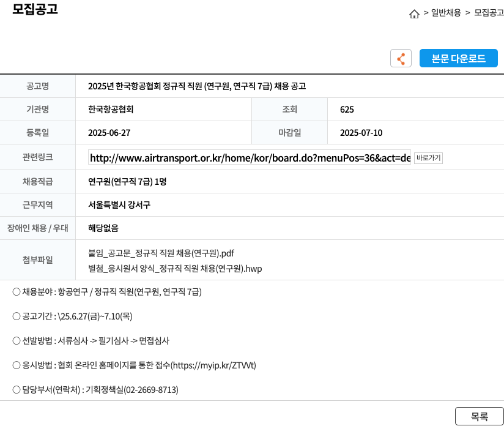Screen dimensions: 504x426
Task: Click the 마감일 column label
Action: coord(289,133)
